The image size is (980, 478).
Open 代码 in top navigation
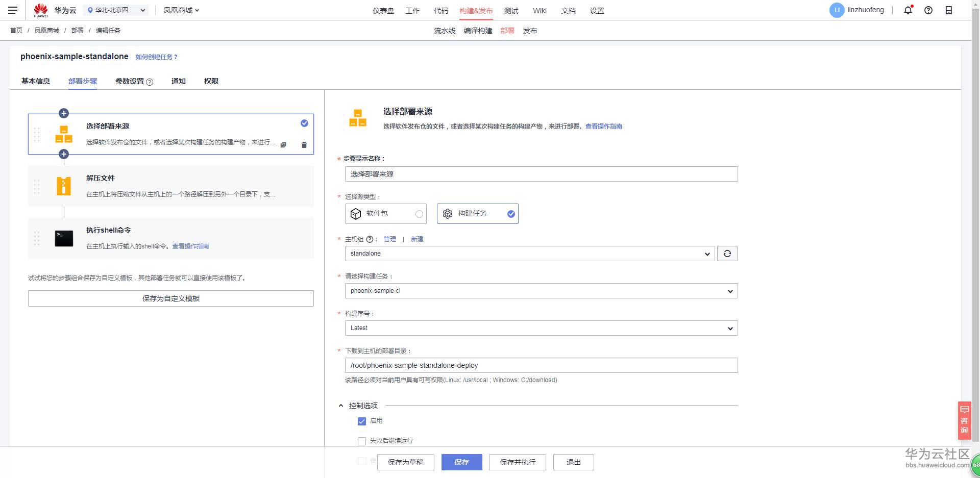[x=441, y=11]
